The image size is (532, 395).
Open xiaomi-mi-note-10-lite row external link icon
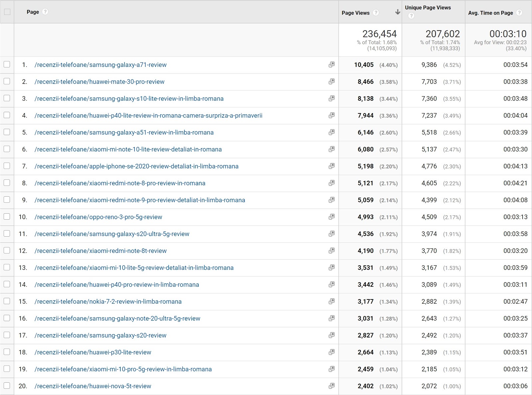click(332, 149)
